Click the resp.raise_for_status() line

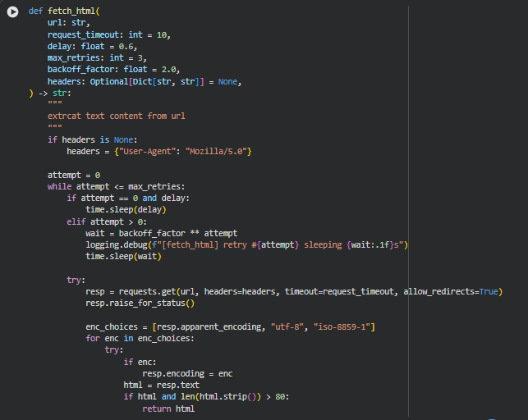pos(140,303)
